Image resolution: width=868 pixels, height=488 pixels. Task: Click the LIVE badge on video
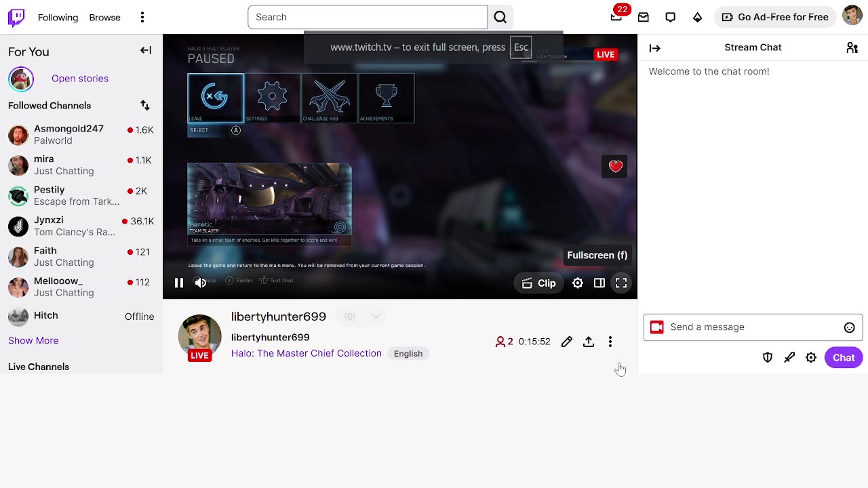click(606, 54)
